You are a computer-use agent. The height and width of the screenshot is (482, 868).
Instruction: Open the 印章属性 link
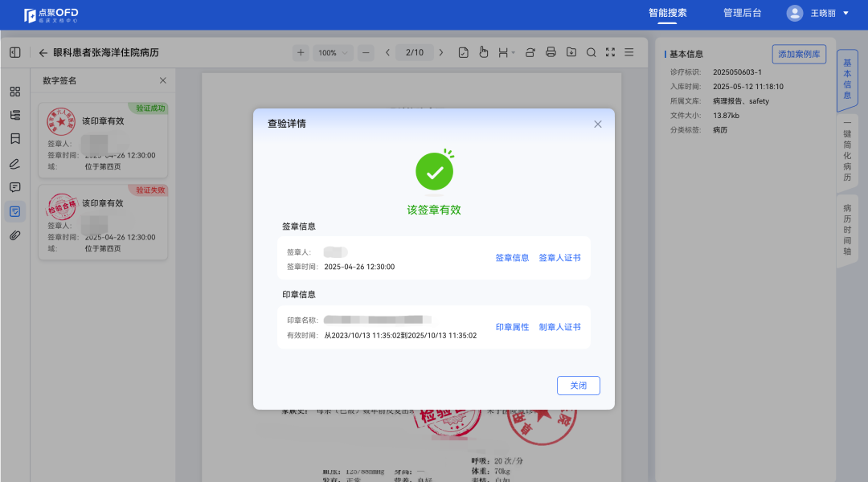(512, 327)
